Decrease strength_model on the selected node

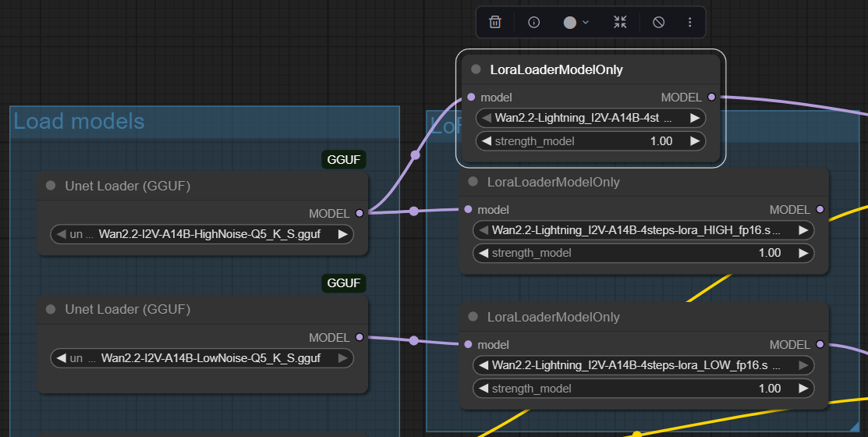click(487, 141)
